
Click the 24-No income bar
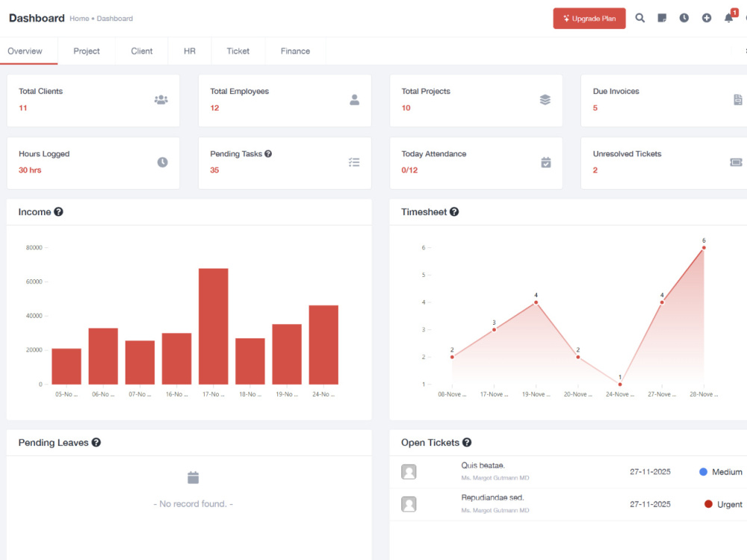323,345
